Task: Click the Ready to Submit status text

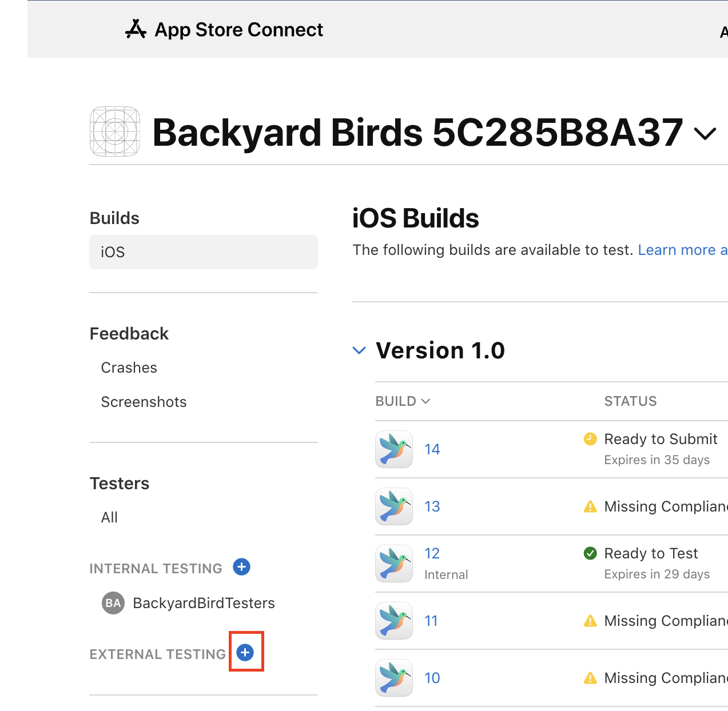Action: 661,439
